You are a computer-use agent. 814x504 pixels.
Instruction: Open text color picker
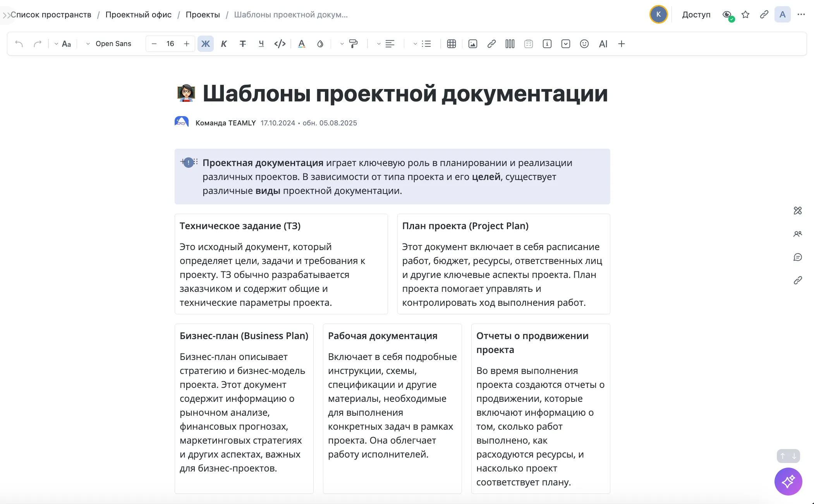tap(302, 44)
